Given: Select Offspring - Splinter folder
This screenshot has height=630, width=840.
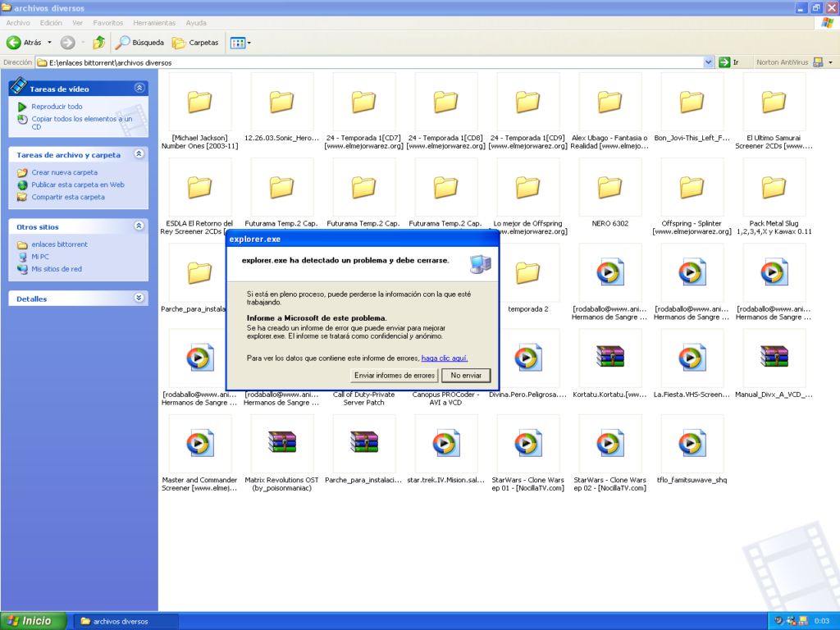Looking at the screenshot, I should click(692, 197).
